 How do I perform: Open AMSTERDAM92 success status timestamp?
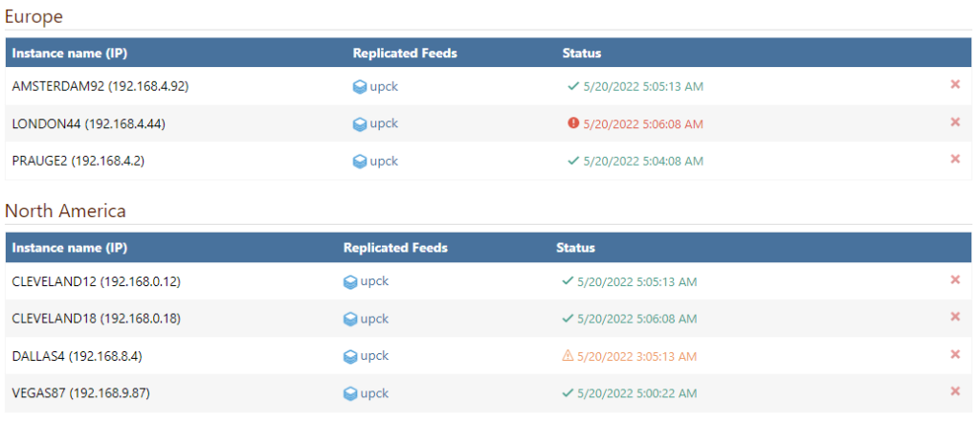click(642, 86)
